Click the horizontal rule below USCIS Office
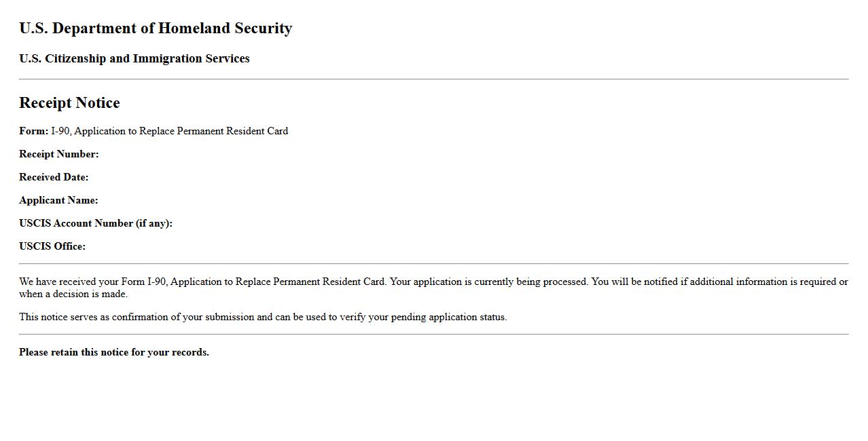The height and width of the screenshot is (441, 868). 433,263
